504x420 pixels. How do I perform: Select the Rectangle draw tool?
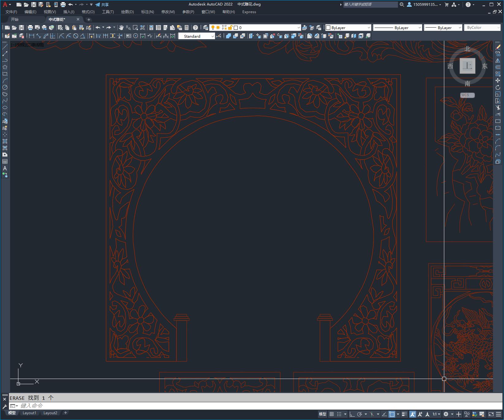click(x=5, y=74)
